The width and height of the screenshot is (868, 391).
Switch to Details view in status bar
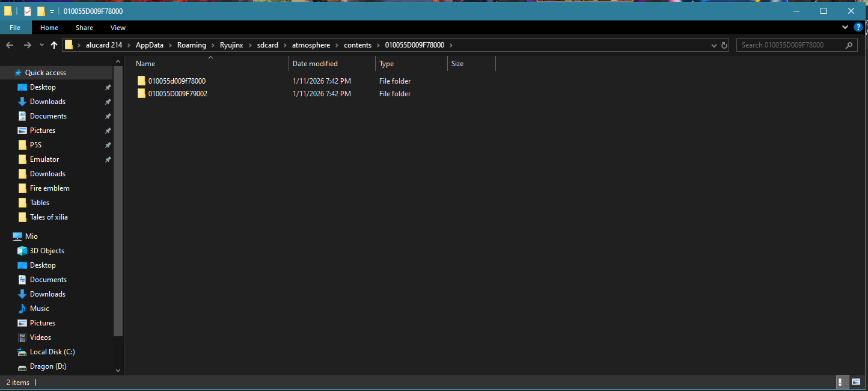tap(843, 383)
